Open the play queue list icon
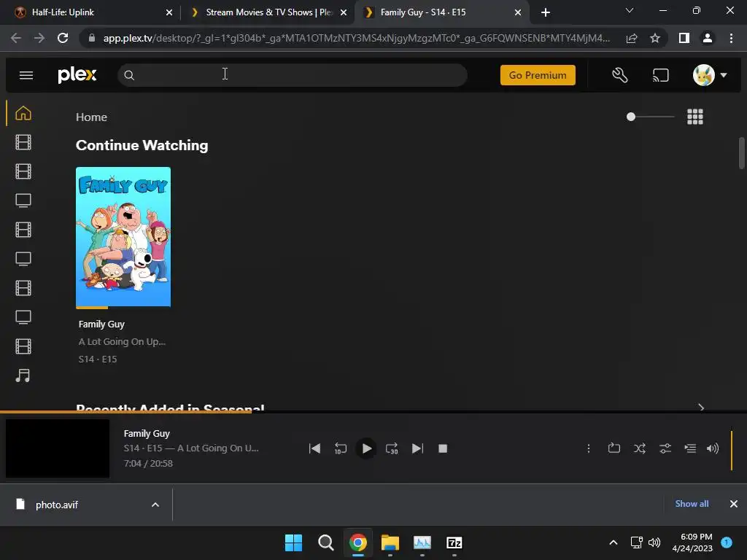This screenshot has height=560, width=747. tap(690, 448)
